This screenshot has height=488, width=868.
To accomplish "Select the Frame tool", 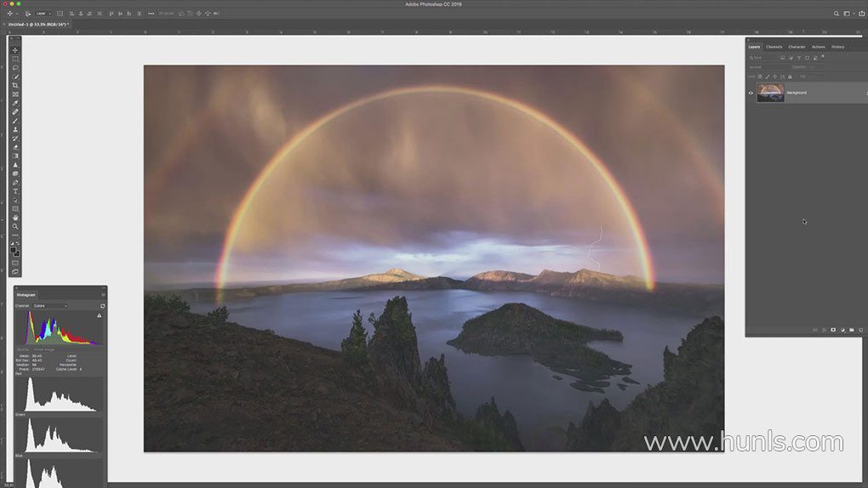I will pos(15,94).
